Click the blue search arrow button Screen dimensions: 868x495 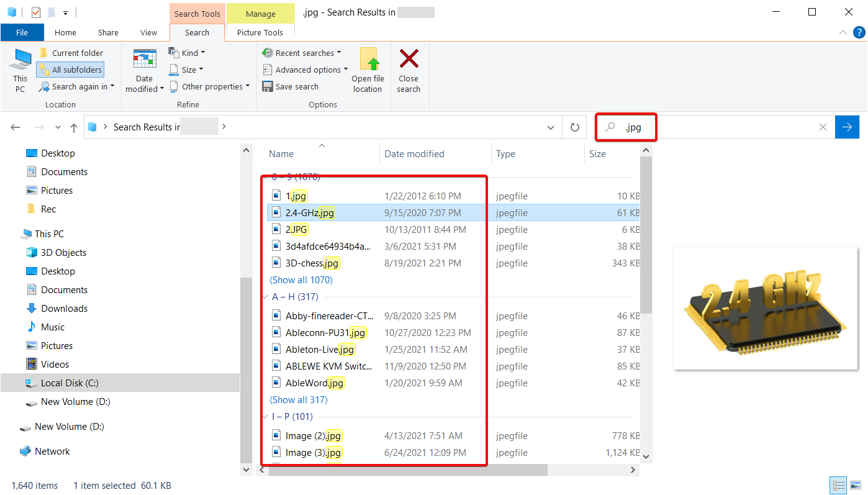click(x=847, y=127)
